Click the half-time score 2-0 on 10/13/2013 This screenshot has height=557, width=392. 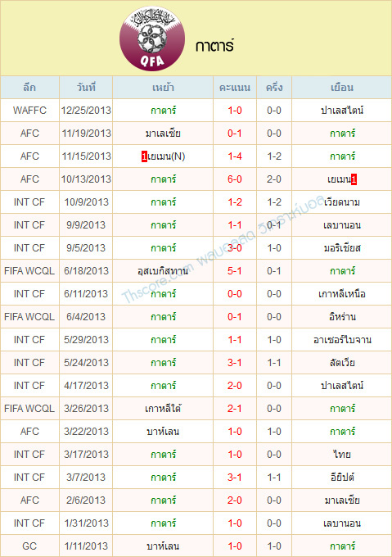click(x=274, y=179)
